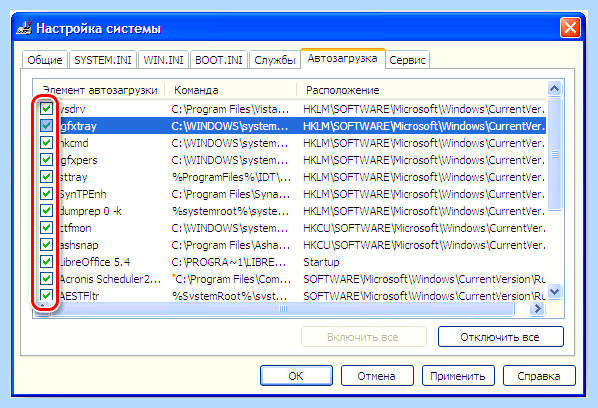Switch to the Сервис tab

(x=407, y=60)
